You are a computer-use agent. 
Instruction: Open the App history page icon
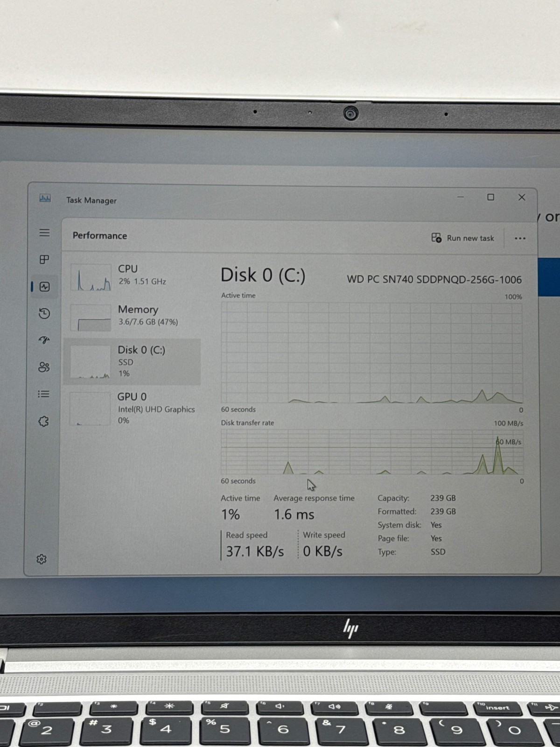pos(44,313)
